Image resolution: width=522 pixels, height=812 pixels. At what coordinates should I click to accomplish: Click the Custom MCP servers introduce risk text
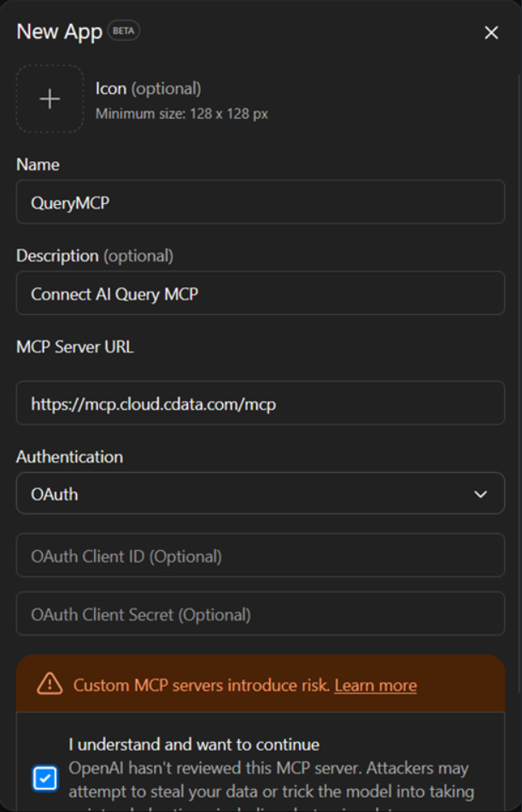[201, 685]
